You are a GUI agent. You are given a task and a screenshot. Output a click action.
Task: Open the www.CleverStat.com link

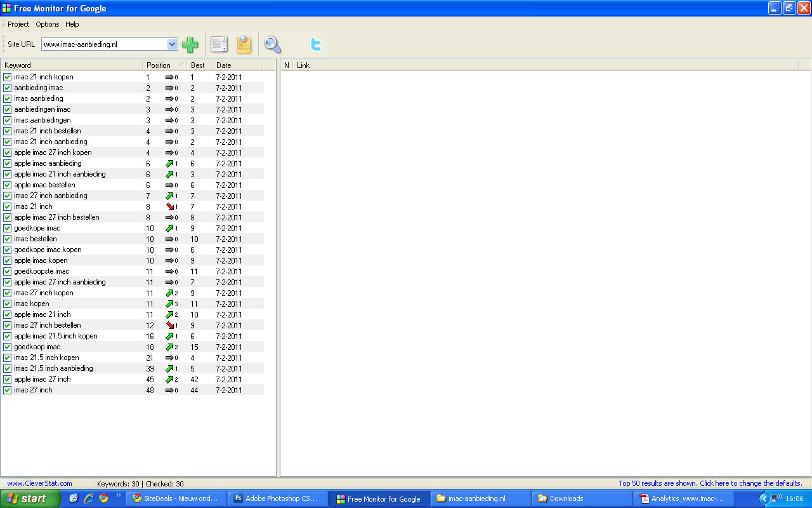tap(39, 483)
